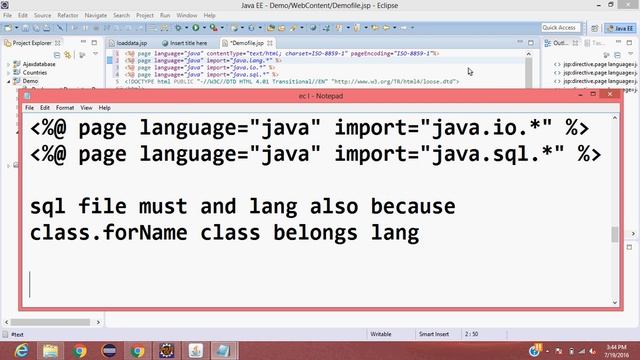Open the Outline View Menu triangle
This screenshot has height=360, width=640.
[x=630, y=54]
